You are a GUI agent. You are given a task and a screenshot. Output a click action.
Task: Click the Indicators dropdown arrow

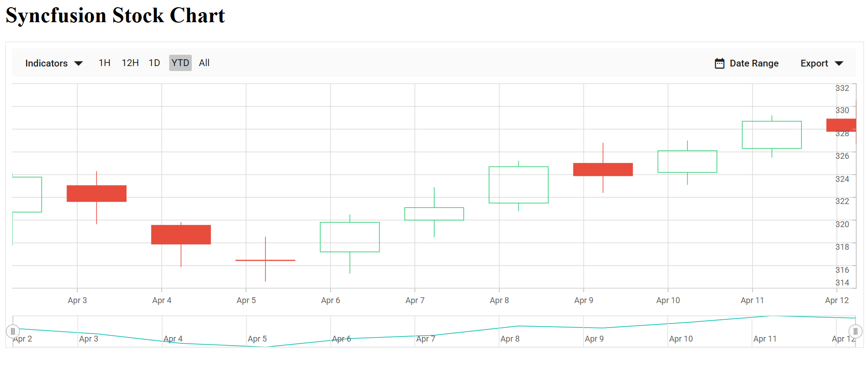(78, 63)
